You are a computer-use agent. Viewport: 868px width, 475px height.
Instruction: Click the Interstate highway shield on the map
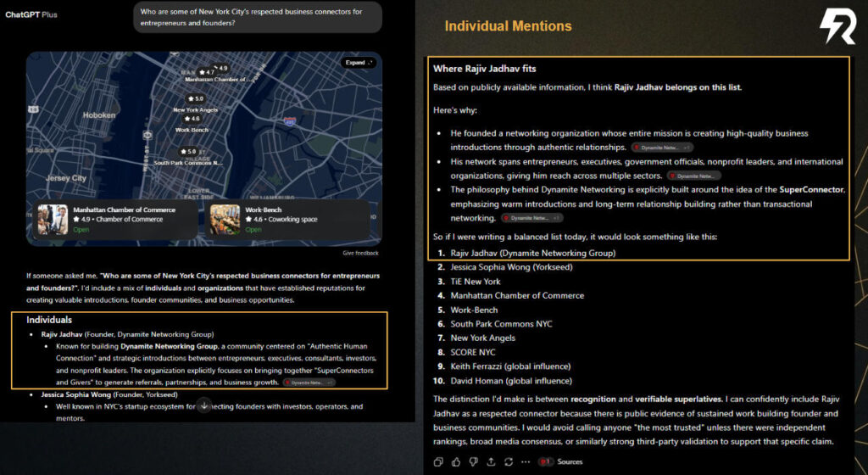290,121
